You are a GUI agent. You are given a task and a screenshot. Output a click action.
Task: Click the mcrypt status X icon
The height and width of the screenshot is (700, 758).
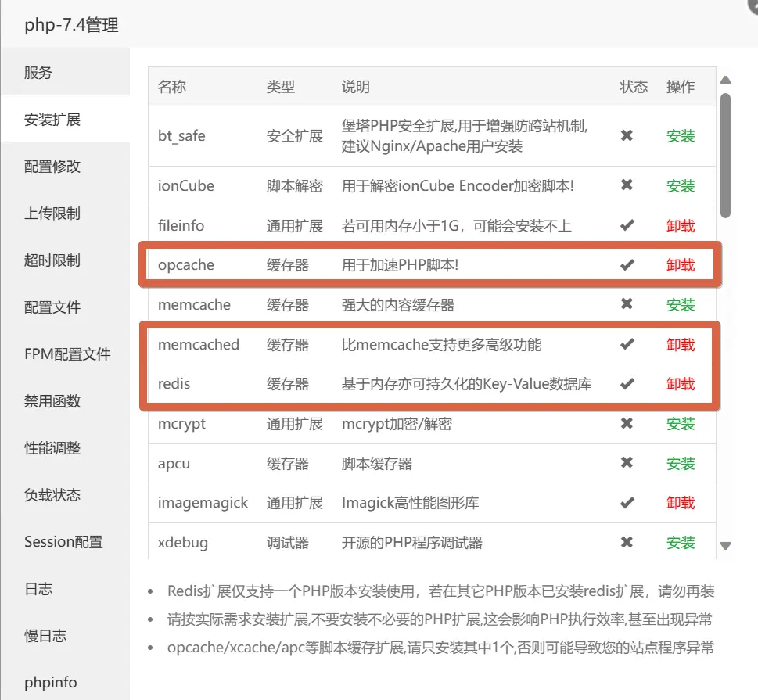tap(627, 423)
